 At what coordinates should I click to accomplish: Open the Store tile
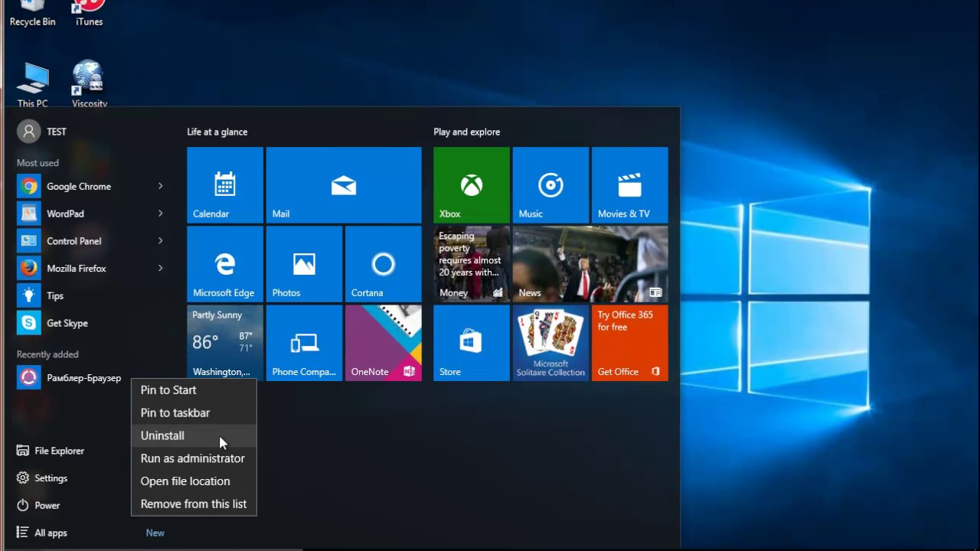coord(472,343)
